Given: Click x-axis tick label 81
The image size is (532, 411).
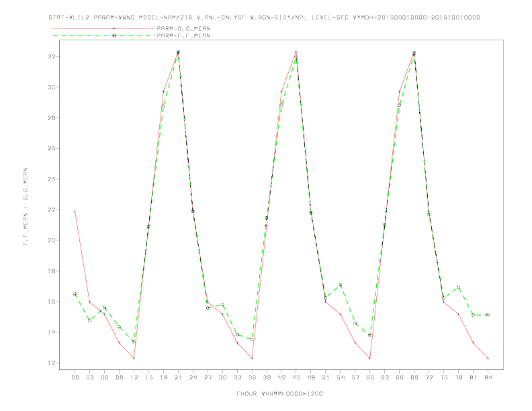Looking at the screenshot, I should pos(474,377).
